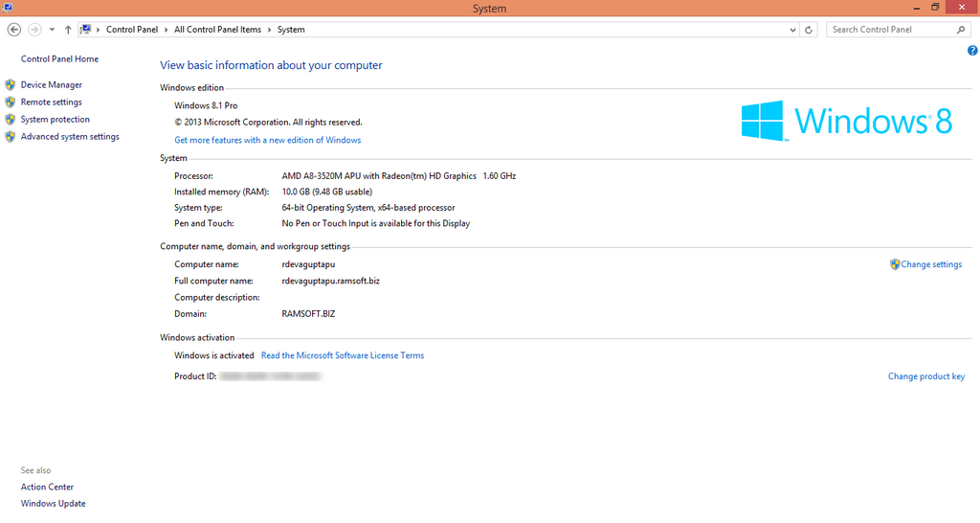Go up one level with the Up arrow
This screenshot has height=523, width=980.
click(68, 30)
